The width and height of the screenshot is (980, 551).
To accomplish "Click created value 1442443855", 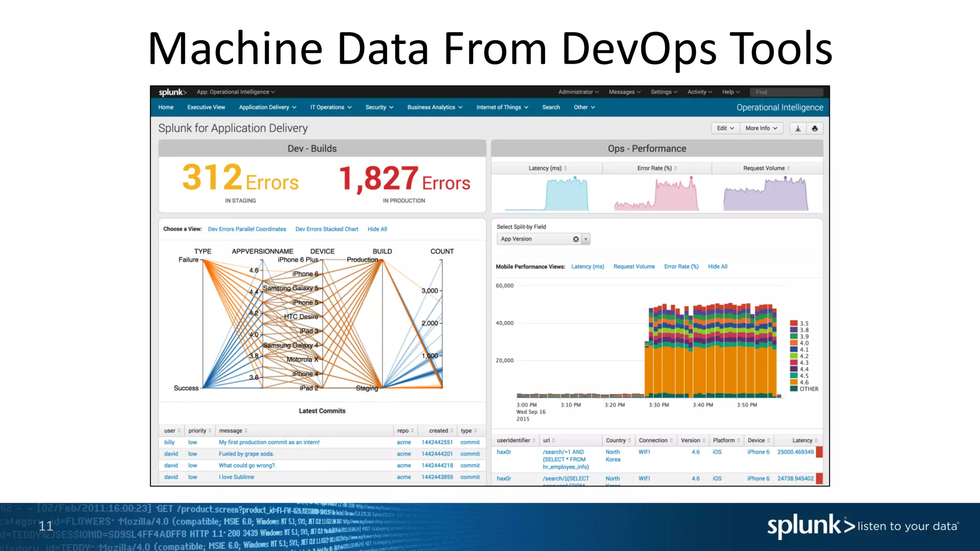I will pos(437,477).
